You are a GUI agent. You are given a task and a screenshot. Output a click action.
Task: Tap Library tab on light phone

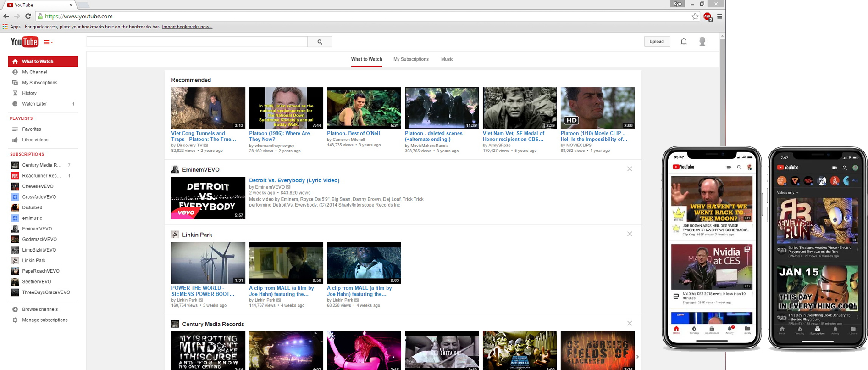point(747,330)
